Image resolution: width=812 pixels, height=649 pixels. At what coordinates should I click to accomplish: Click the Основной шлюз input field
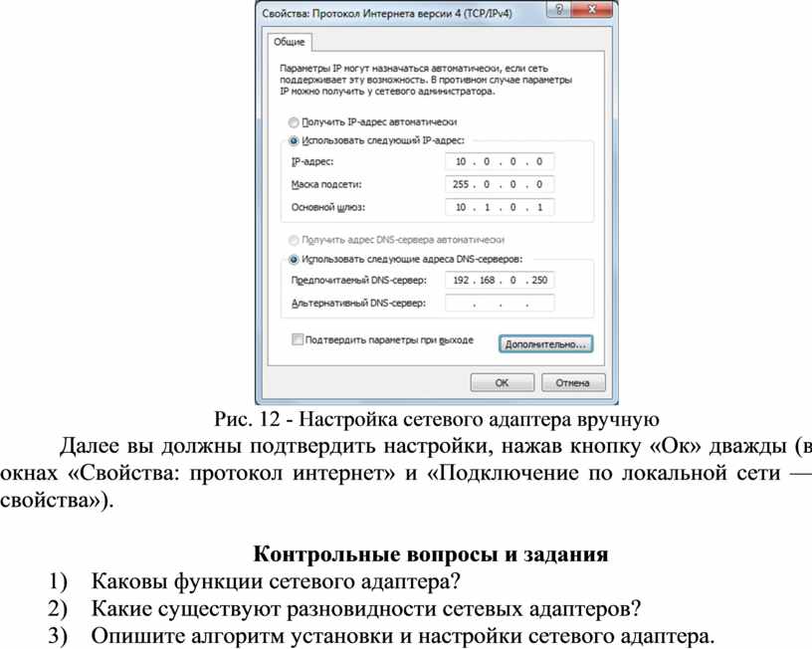[500, 207]
